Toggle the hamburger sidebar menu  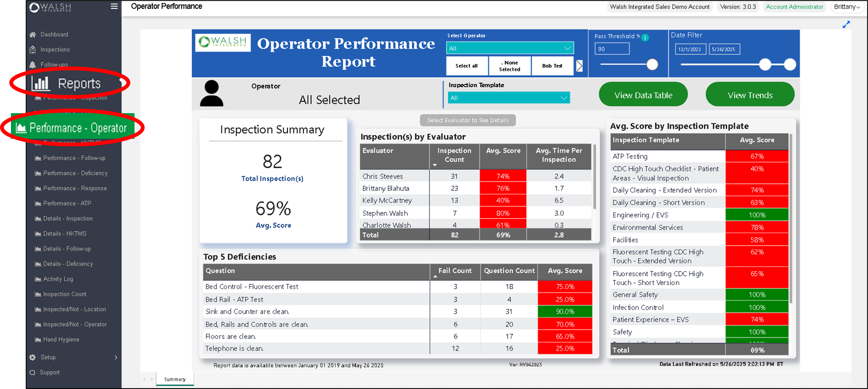click(114, 6)
